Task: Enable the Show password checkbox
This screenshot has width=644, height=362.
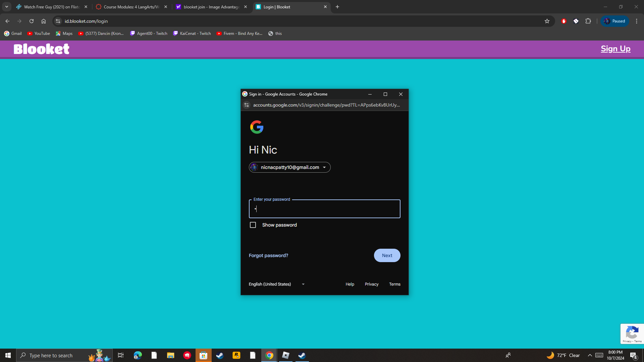Action: [x=253, y=225]
